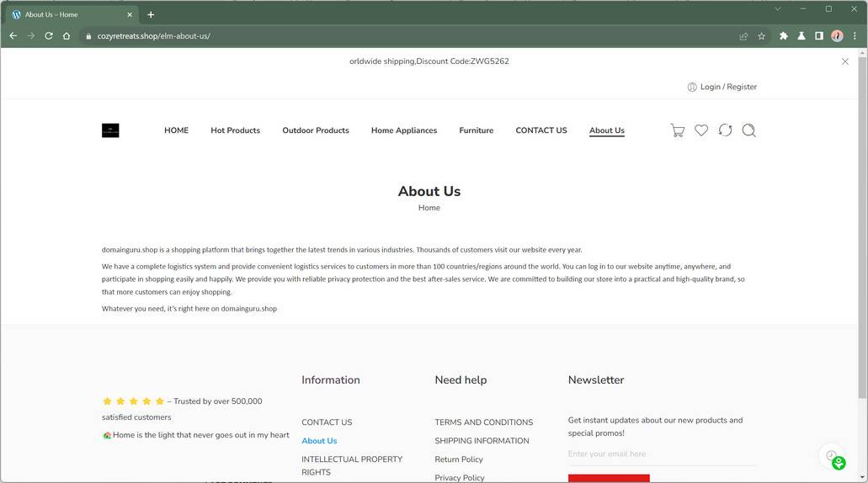The image size is (868, 483).
Task: Click the Newsletter footer heading
Action: point(595,380)
